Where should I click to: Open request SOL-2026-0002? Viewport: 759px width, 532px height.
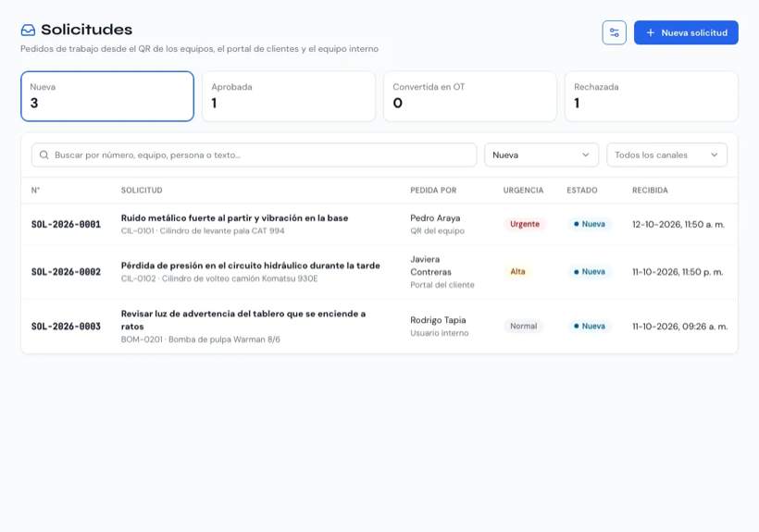[x=66, y=272]
